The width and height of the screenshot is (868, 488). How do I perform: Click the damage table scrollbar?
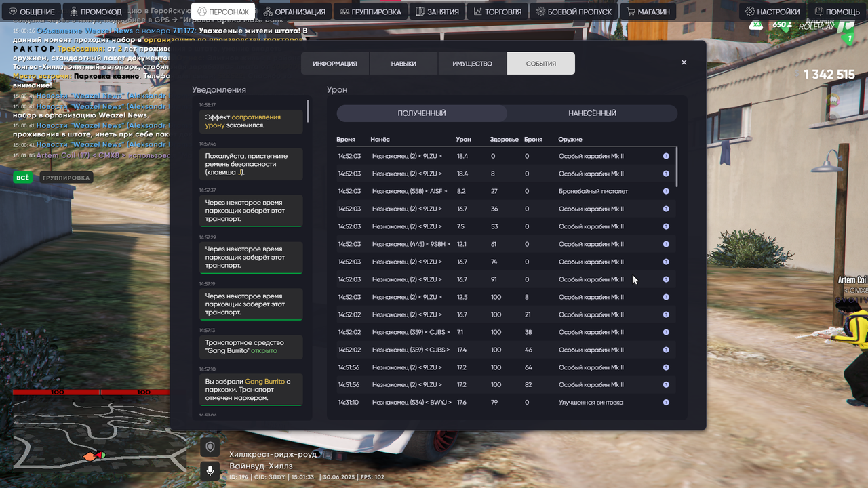(677, 166)
